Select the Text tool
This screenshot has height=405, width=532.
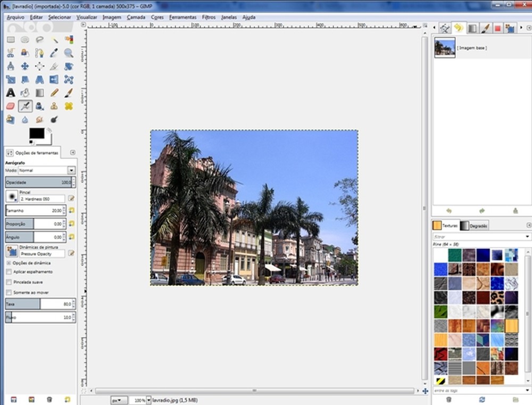coord(11,92)
